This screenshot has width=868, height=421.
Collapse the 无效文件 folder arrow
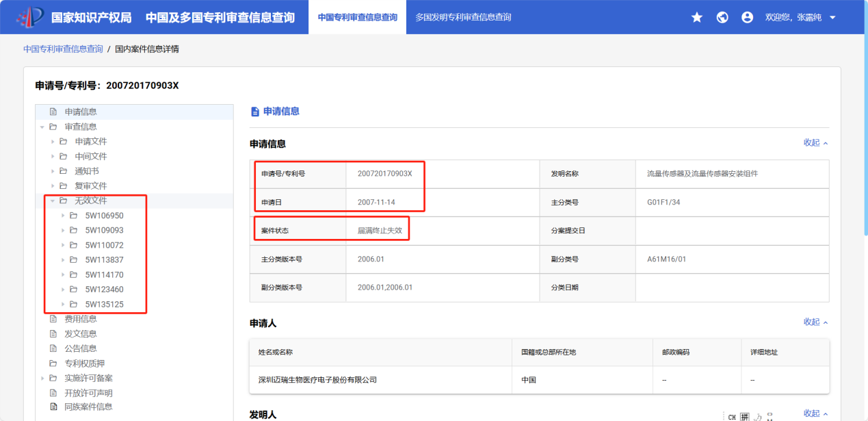point(53,201)
